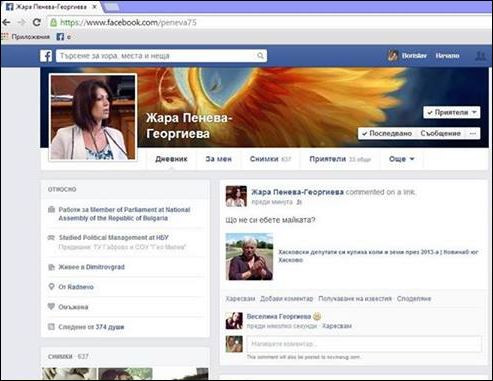Click the followers icon beside Следвана
Viewport: 493px width, 381px height.
(51, 327)
